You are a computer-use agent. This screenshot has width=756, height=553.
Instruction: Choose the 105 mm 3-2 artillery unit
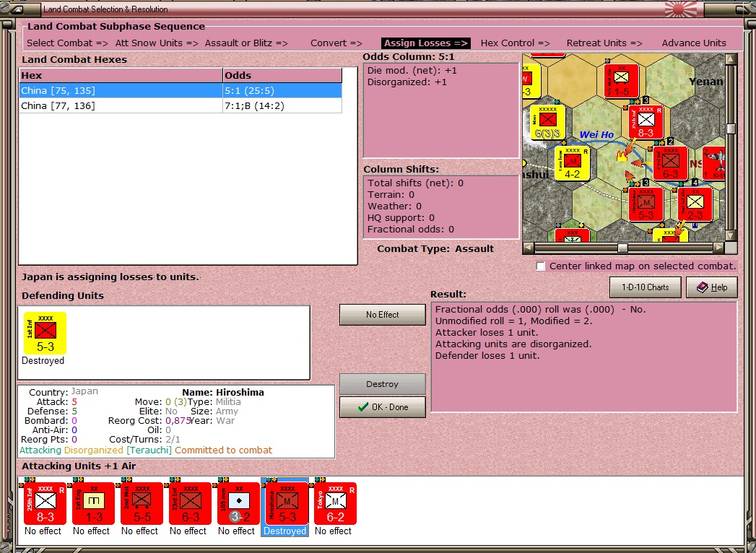tap(239, 504)
